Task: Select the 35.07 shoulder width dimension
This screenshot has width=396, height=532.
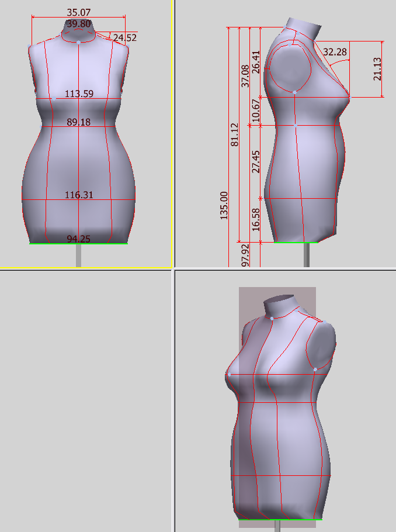Action: tap(79, 12)
